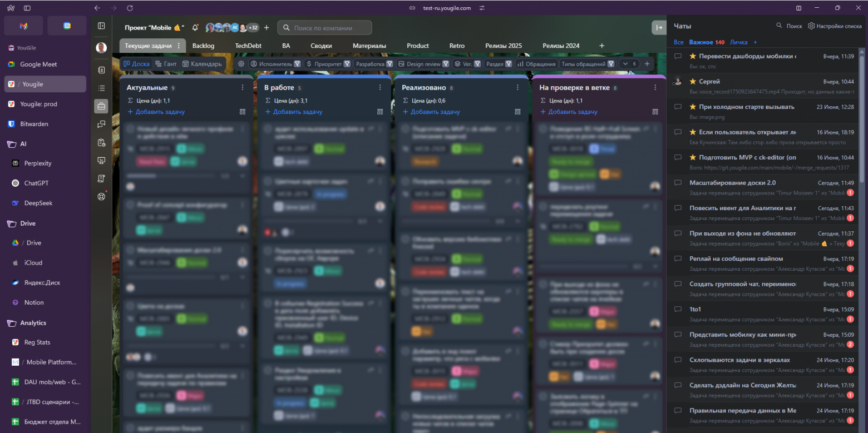The height and width of the screenshot is (433, 868).
Task: Click the lifebuoy support icon in sidebar
Action: [101, 196]
